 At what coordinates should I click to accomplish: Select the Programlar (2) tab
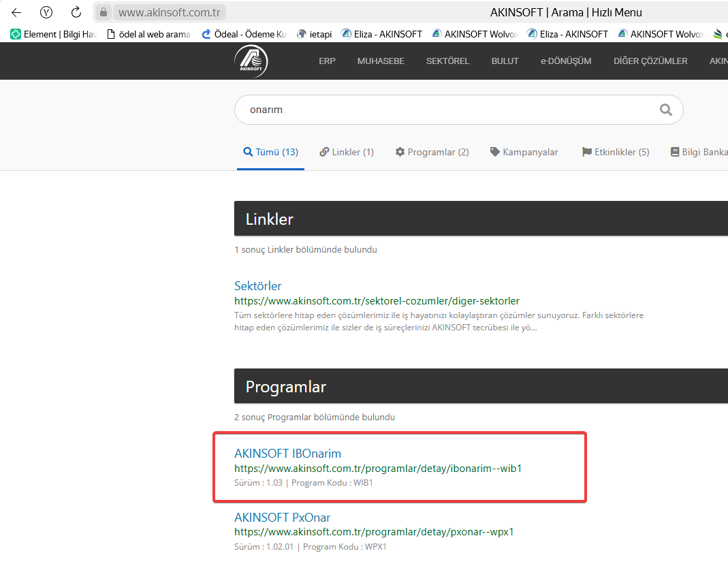pyautogui.click(x=432, y=153)
